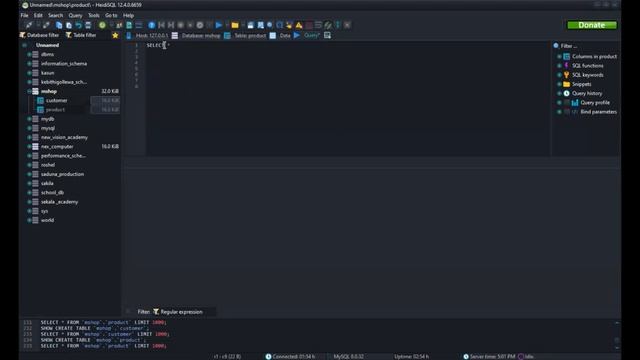Click the magnifier Find text icon in the toolbar

point(270,25)
